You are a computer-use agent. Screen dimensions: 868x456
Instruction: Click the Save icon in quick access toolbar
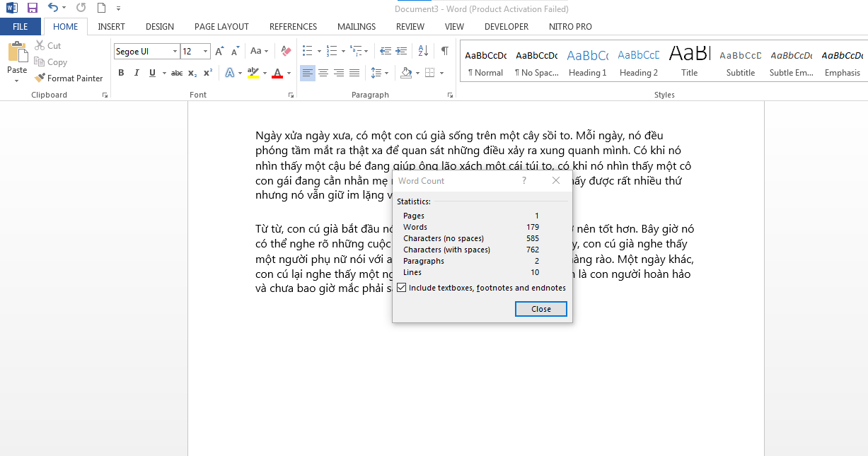click(32, 8)
